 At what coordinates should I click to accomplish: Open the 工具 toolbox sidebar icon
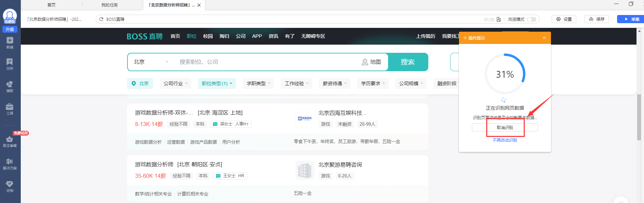point(10,109)
